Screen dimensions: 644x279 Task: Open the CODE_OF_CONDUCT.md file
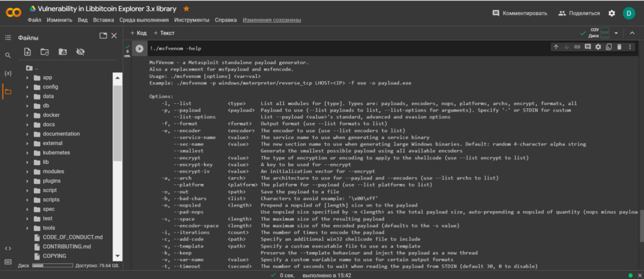(73, 237)
